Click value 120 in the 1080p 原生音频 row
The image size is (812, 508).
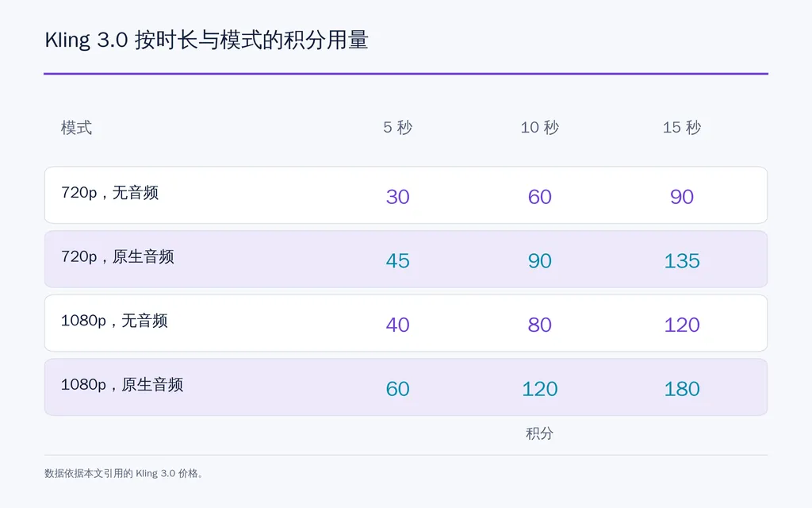pyautogui.click(x=539, y=389)
